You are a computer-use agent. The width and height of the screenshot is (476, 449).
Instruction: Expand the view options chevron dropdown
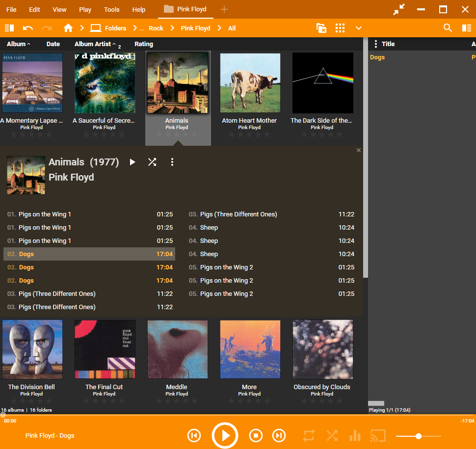point(359,28)
